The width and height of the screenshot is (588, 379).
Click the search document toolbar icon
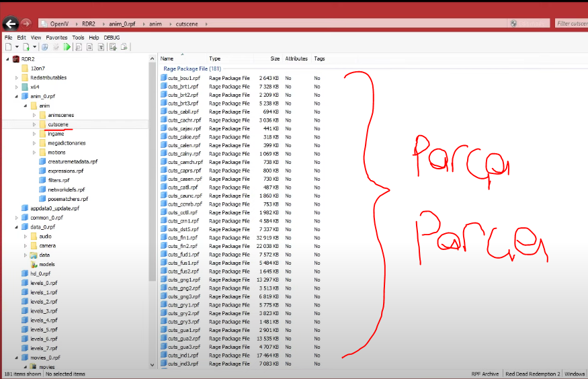click(x=79, y=47)
